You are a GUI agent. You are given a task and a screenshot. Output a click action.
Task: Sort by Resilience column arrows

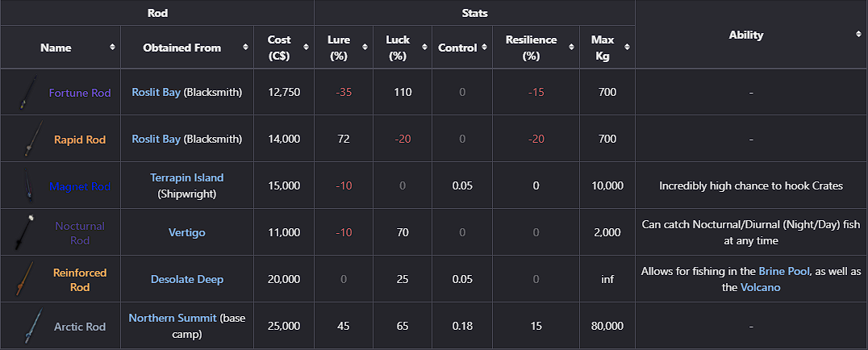point(571,48)
